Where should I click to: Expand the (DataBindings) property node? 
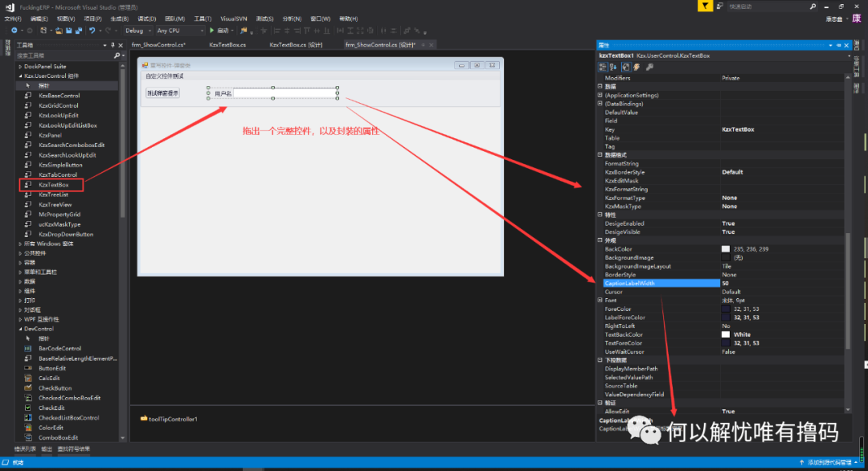[600, 104]
